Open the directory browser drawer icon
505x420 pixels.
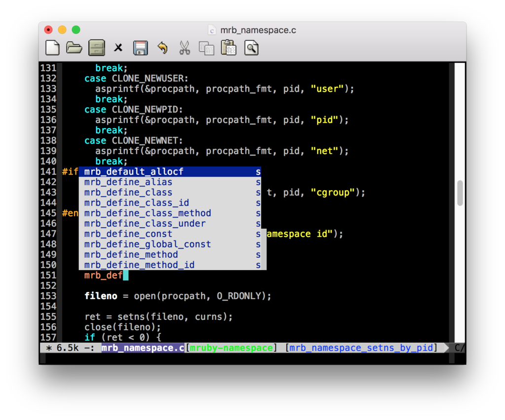[97, 48]
